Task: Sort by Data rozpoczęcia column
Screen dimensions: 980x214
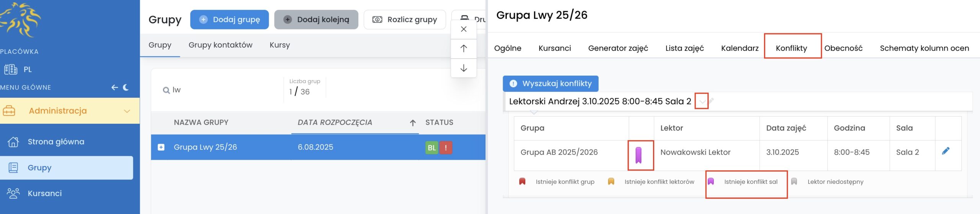Action: 335,123
